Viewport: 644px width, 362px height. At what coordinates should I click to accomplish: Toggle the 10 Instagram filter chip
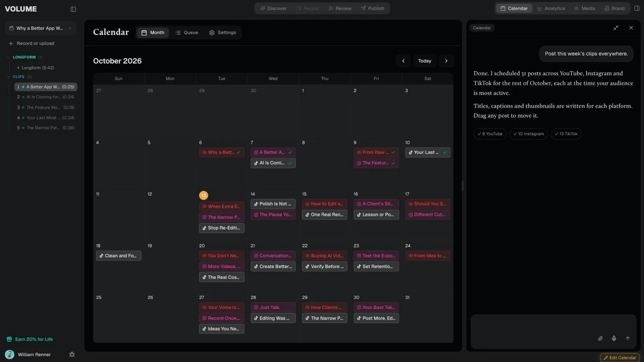(x=528, y=134)
